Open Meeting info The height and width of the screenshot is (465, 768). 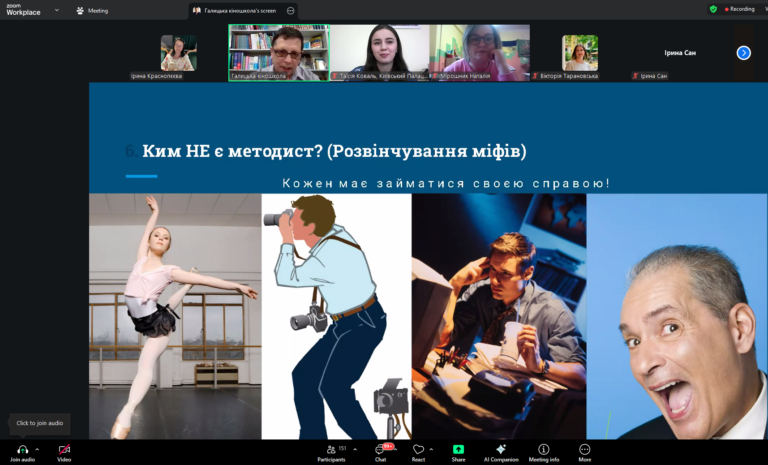[544, 453]
